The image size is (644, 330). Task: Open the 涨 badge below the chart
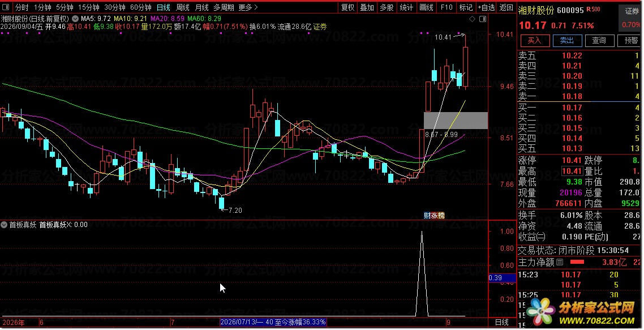(x=433, y=215)
